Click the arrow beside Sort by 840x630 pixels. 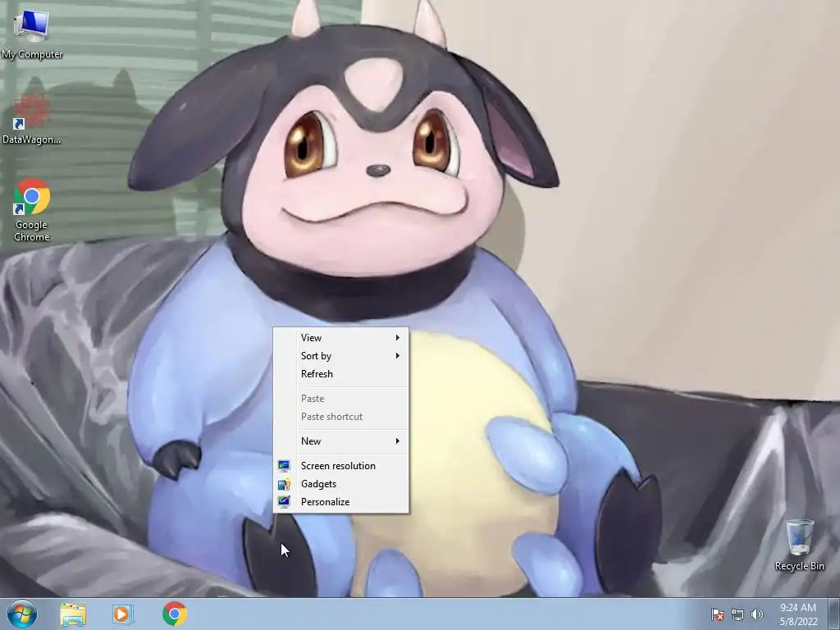point(398,356)
